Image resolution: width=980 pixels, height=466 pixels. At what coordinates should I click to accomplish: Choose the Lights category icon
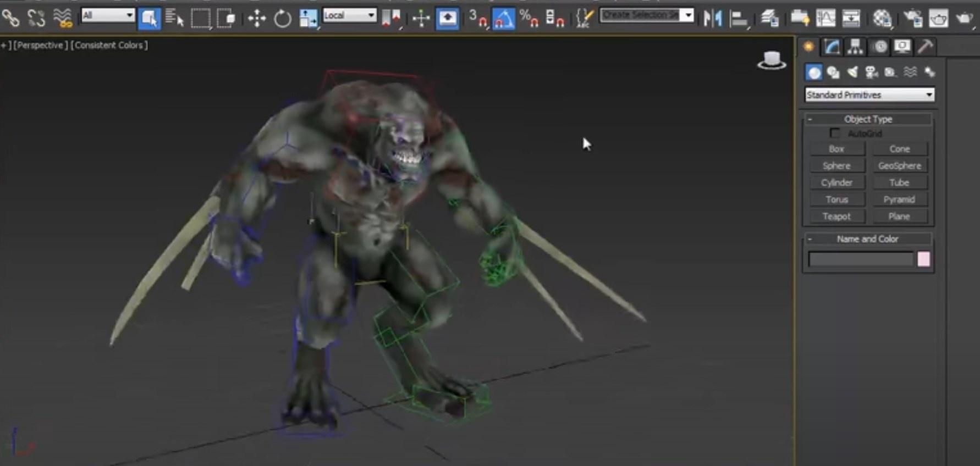pos(852,73)
